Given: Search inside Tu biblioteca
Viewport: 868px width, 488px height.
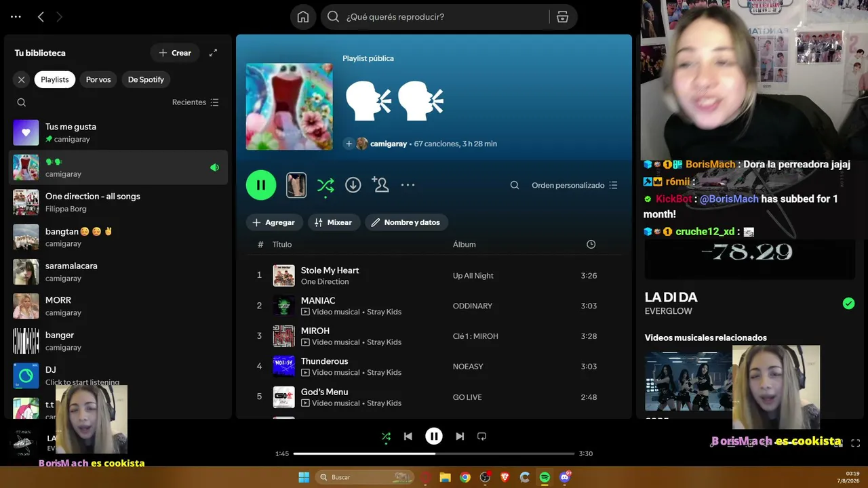Looking at the screenshot, I should (x=22, y=102).
